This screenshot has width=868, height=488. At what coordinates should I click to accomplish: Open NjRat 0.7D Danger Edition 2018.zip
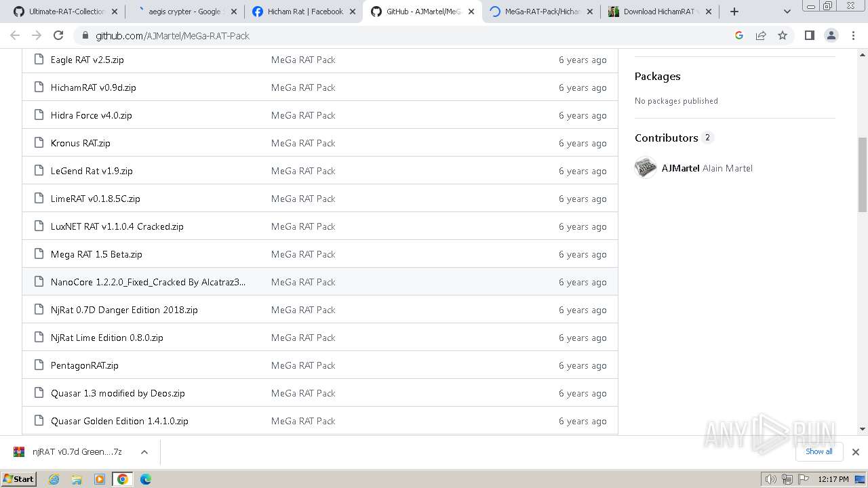pyautogui.click(x=124, y=310)
